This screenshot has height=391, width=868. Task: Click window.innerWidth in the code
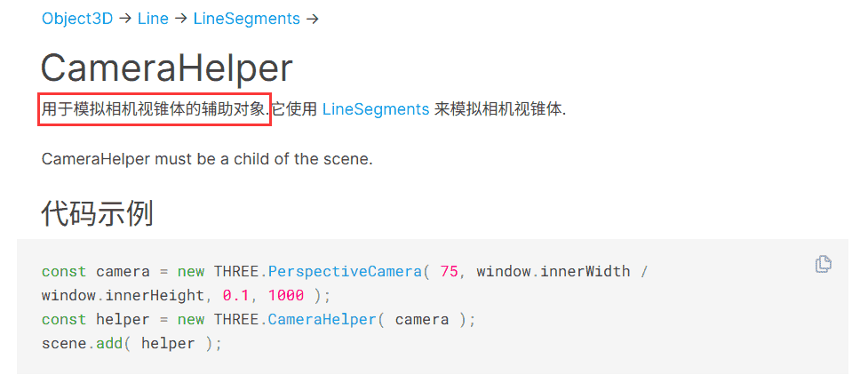(553, 271)
